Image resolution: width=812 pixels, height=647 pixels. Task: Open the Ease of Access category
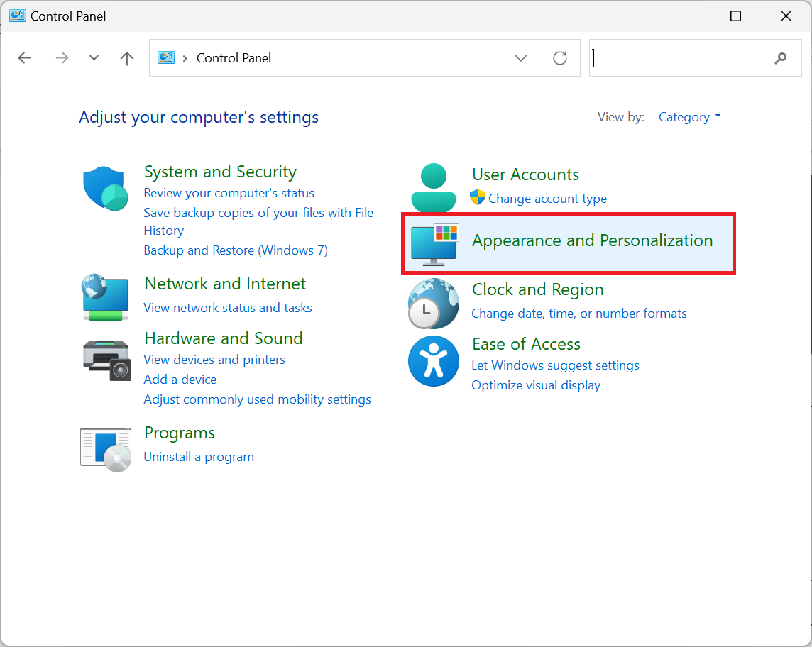pyautogui.click(x=526, y=344)
